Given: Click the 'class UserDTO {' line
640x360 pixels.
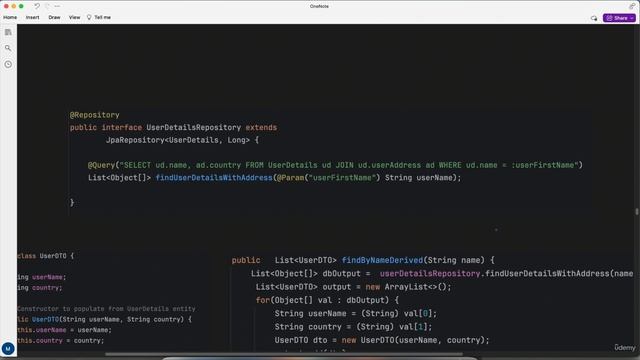Looking at the screenshot, I should pyautogui.click(x=46, y=256).
